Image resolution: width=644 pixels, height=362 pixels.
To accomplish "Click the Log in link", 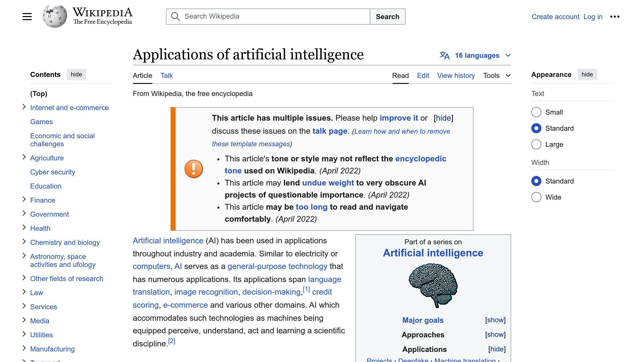I will 593,17.
